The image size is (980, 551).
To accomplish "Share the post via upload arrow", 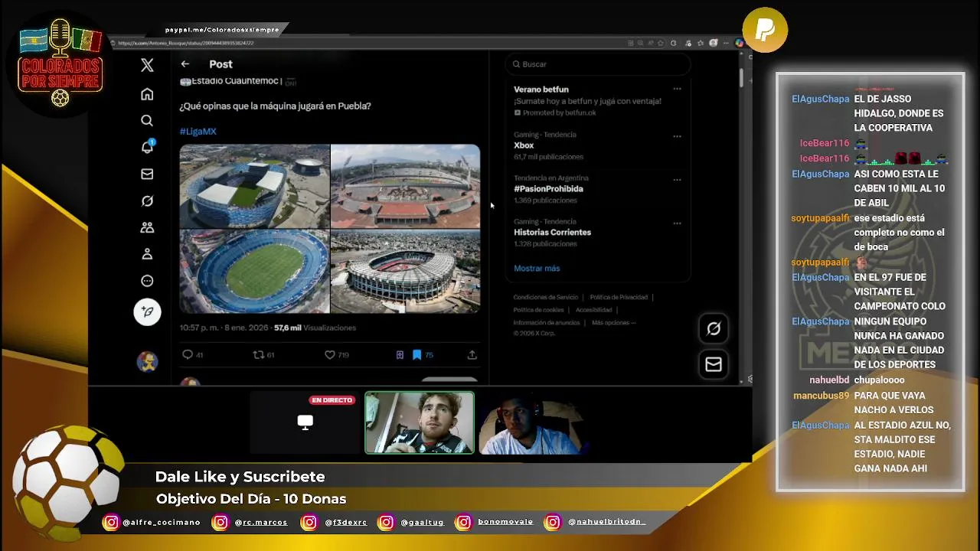I will click(472, 354).
